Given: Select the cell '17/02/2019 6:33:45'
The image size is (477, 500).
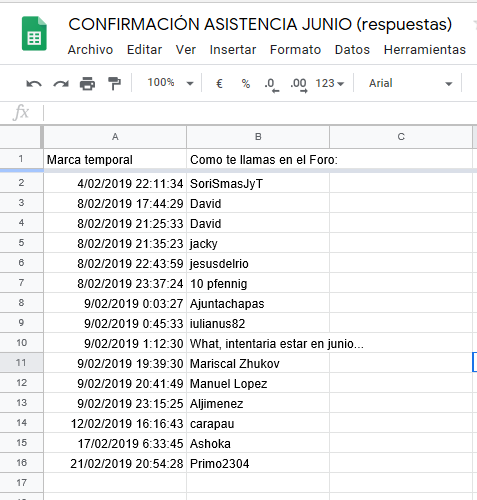Looking at the screenshot, I should (x=115, y=443).
